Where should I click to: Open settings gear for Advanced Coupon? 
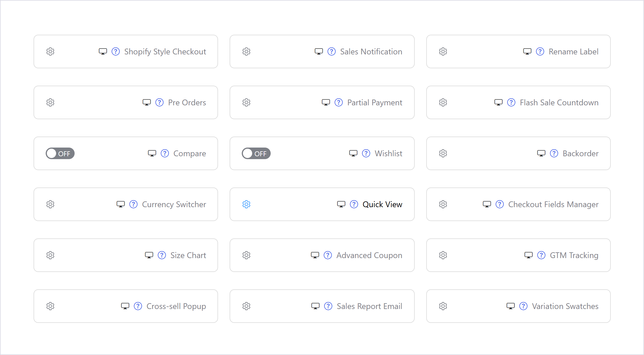point(246,255)
